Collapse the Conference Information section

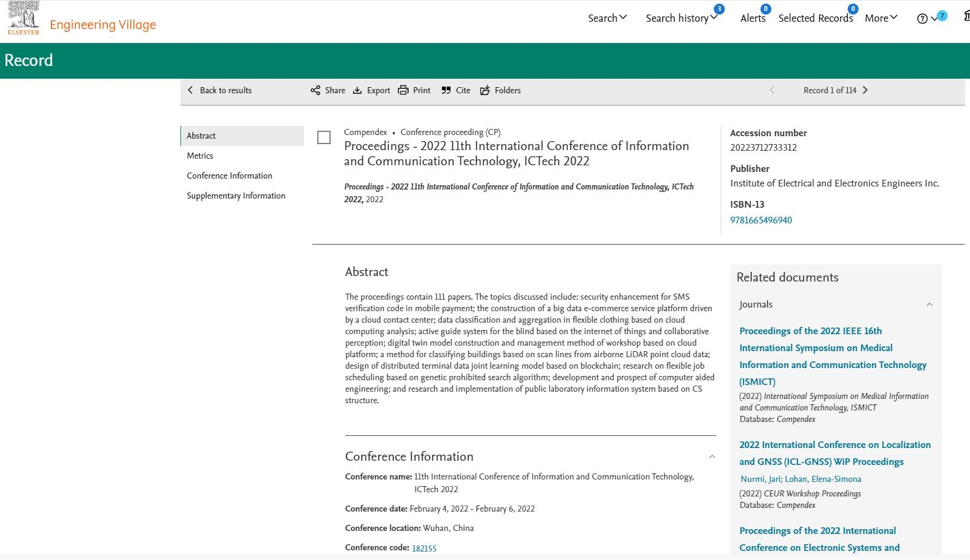[712, 456]
